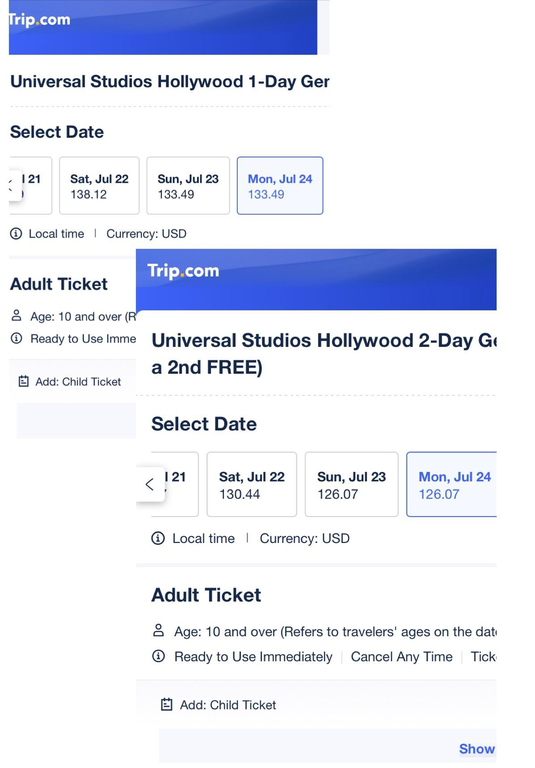Viewport: 535px width, 768px height.
Task: Click the Show link for the child ticket
Action: [477, 748]
